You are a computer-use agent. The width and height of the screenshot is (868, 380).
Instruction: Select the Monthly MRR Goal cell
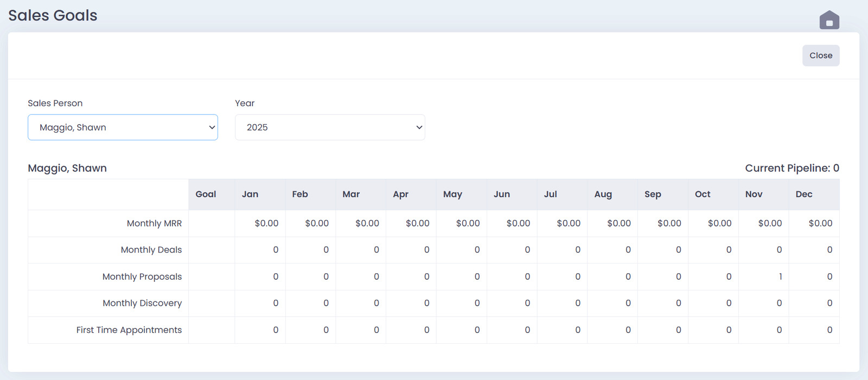(212, 223)
